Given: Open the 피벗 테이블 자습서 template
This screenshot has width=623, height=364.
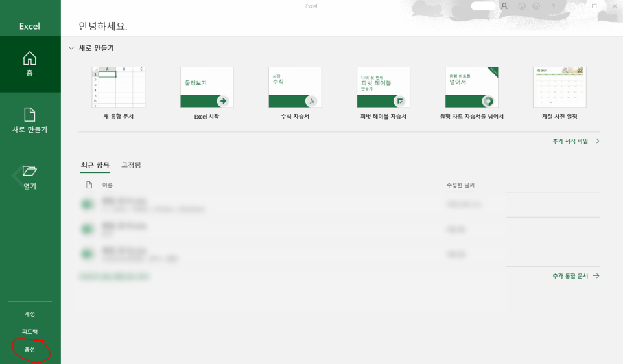Looking at the screenshot, I should [x=383, y=93].
